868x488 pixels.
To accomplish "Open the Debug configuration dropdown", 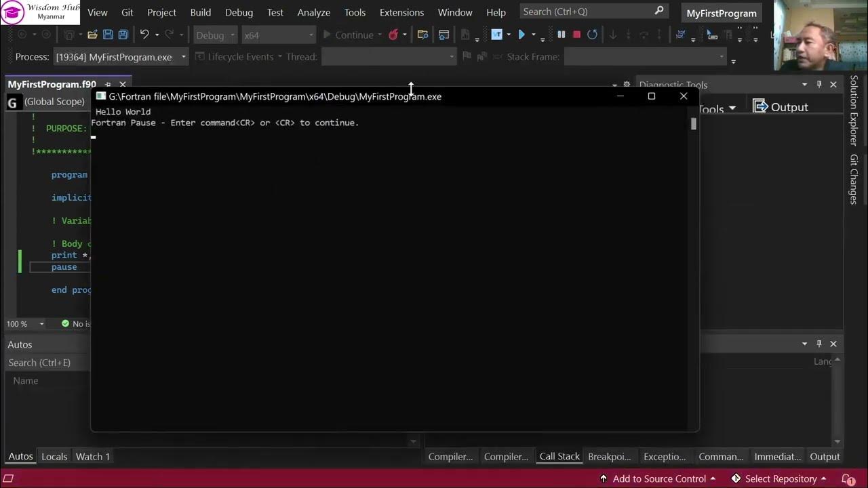I will [x=216, y=35].
